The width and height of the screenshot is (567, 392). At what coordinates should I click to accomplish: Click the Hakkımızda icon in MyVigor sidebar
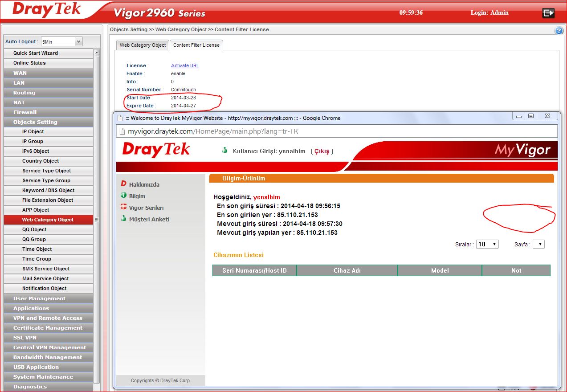tap(123, 184)
